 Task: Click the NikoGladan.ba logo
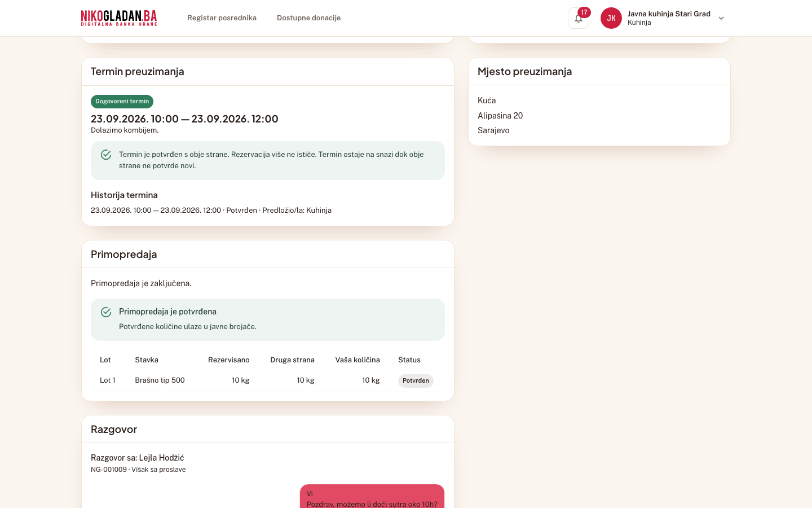tap(119, 18)
